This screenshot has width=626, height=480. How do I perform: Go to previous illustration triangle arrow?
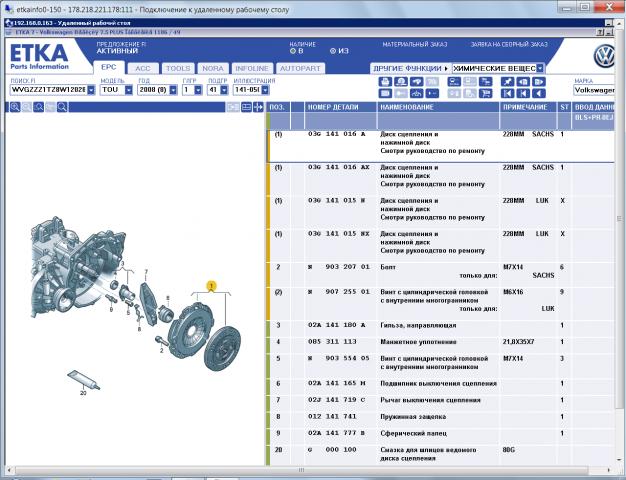[x=539, y=93]
